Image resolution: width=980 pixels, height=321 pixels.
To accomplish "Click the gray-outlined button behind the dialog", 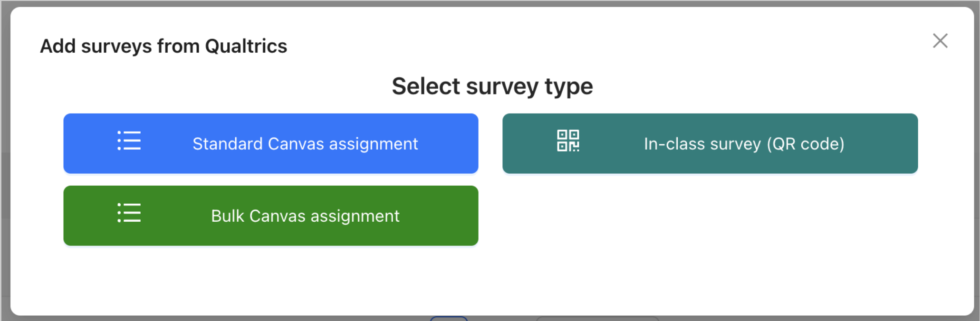I will (x=597, y=319).
